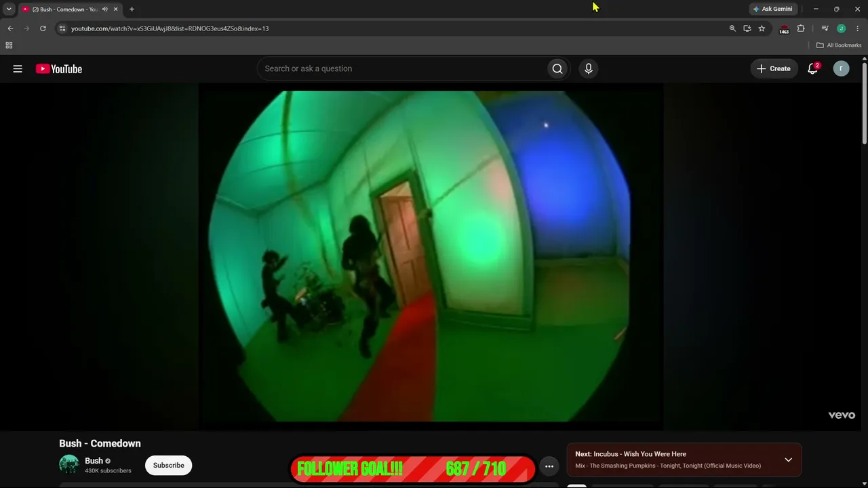The height and width of the screenshot is (488, 868).
Task: Open the YouTube guide hamburger menu
Action: pos(18,68)
